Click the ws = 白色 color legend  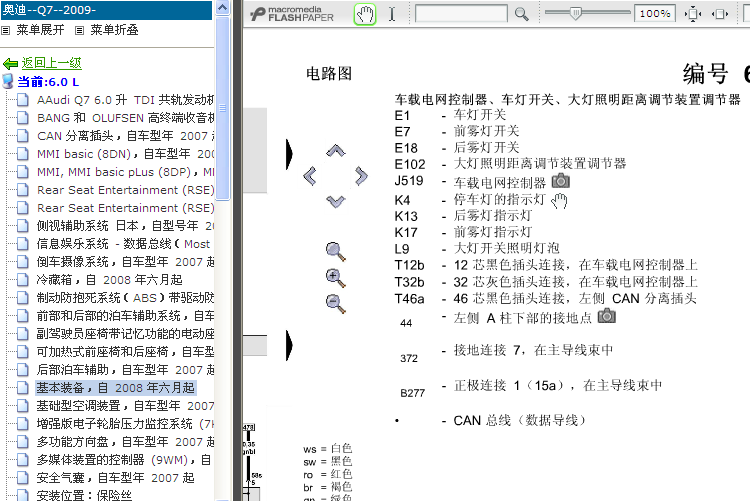(328, 448)
